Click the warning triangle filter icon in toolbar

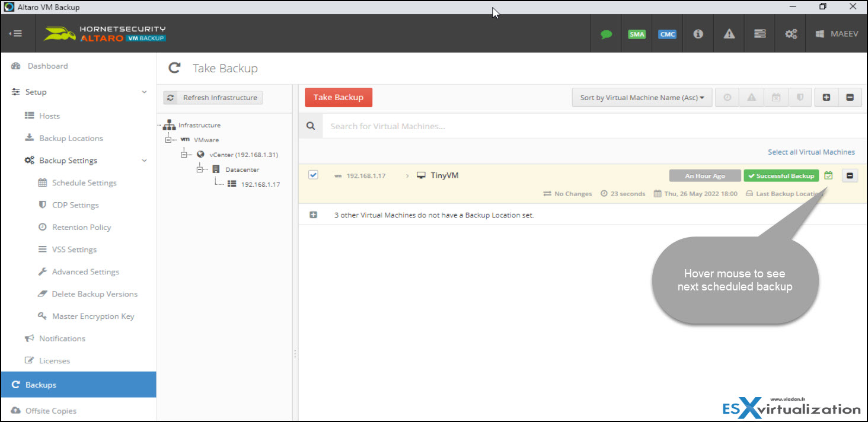(751, 98)
